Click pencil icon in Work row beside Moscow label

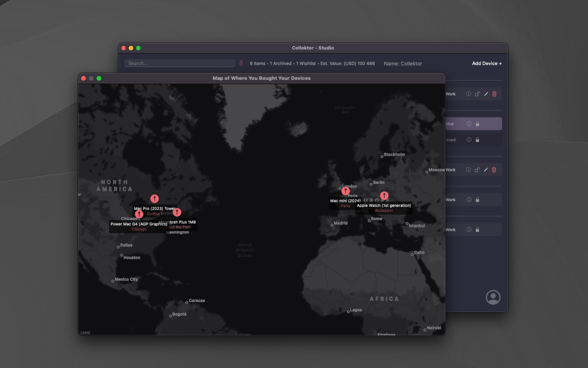pyautogui.click(x=486, y=170)
